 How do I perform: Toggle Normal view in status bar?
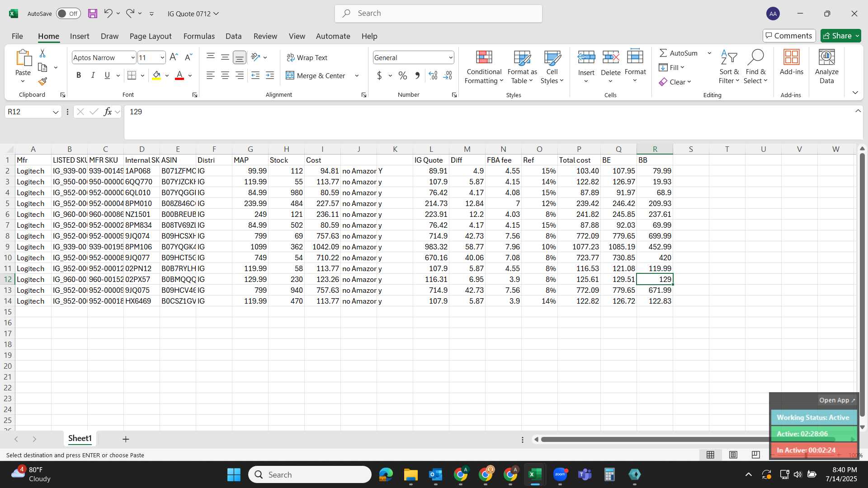pos(711,455)
